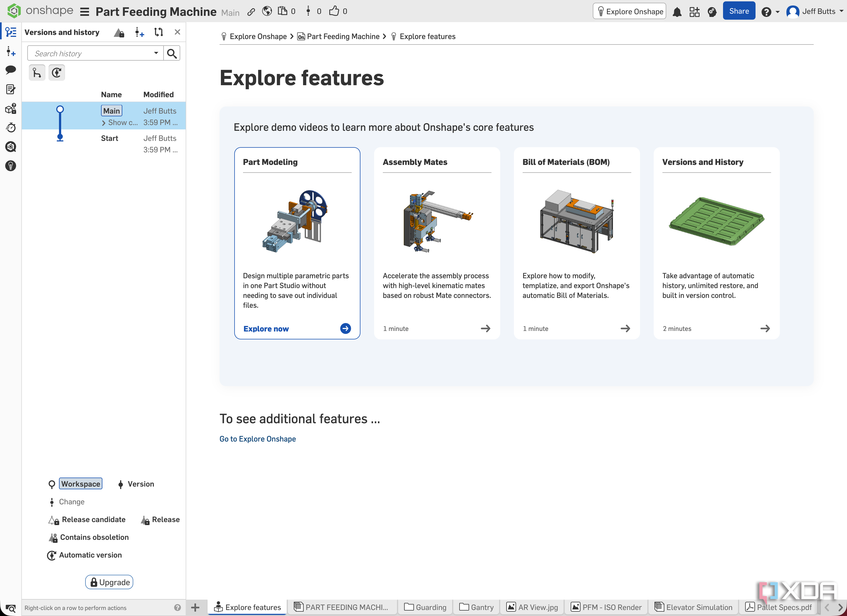Click Explore now in Part Modeling card
This screenshot has height=616, width=847.
click(266, 329)
